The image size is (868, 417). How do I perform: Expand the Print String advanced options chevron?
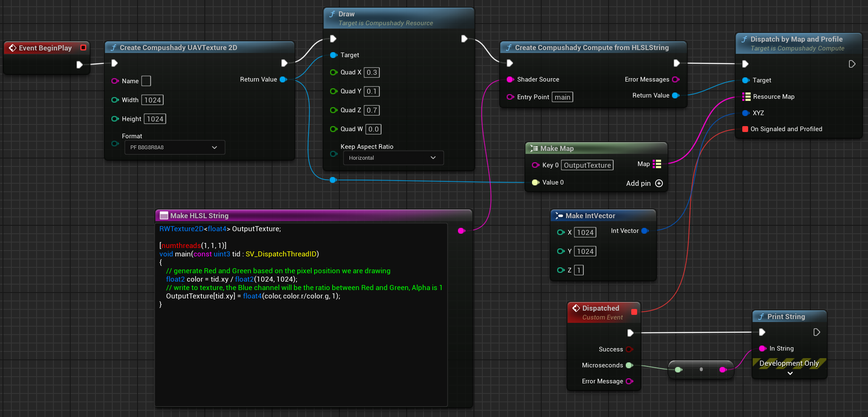coord(790,373)
